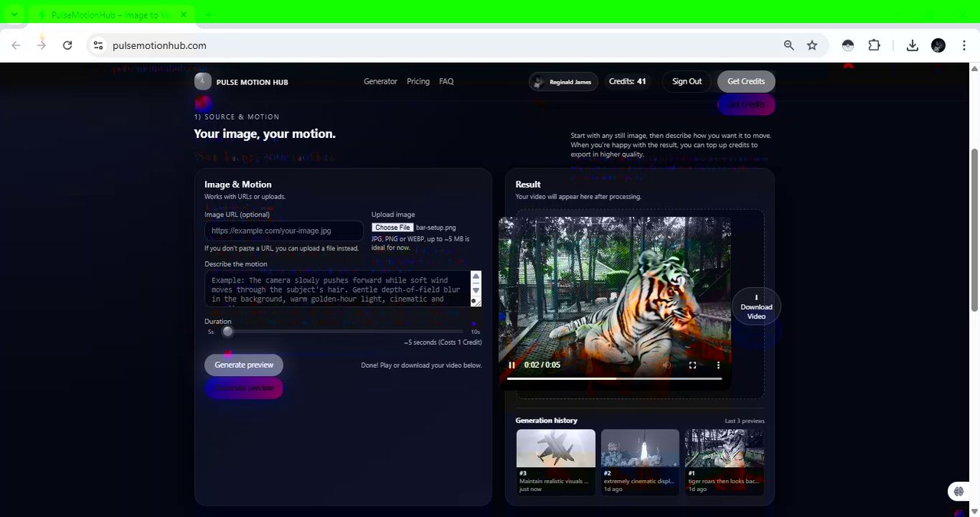
Task: Open fullscreen for the tiger video
Action: pos(693,365)
